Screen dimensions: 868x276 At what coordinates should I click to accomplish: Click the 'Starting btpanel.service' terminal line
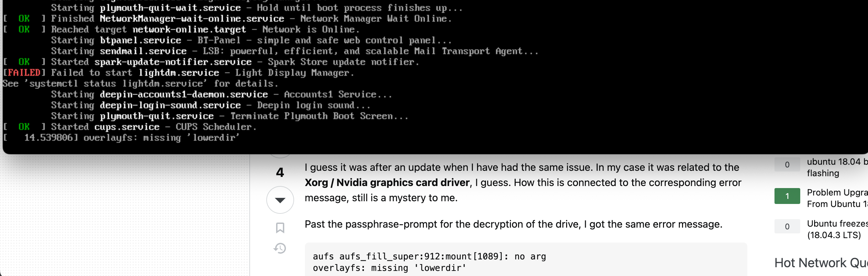251,40
